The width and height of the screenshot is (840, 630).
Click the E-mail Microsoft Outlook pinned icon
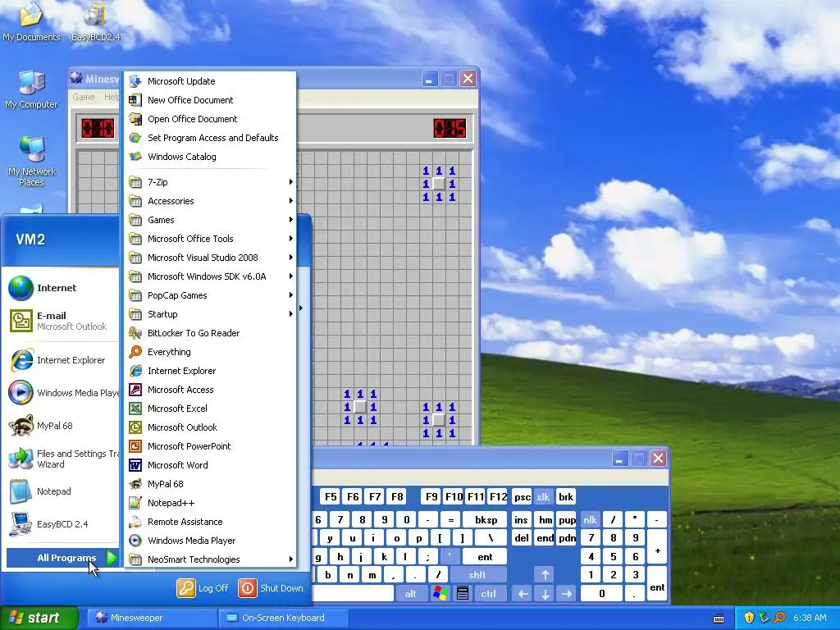click(21, 321)
